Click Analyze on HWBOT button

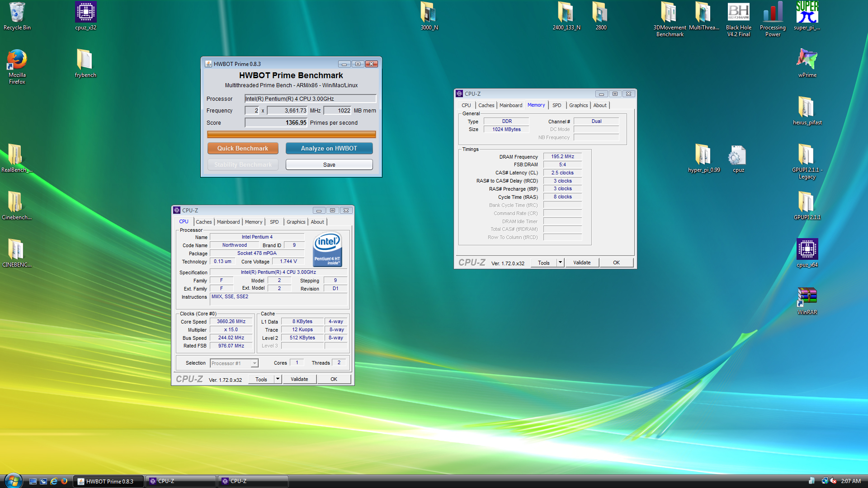(x=329, y=148)
